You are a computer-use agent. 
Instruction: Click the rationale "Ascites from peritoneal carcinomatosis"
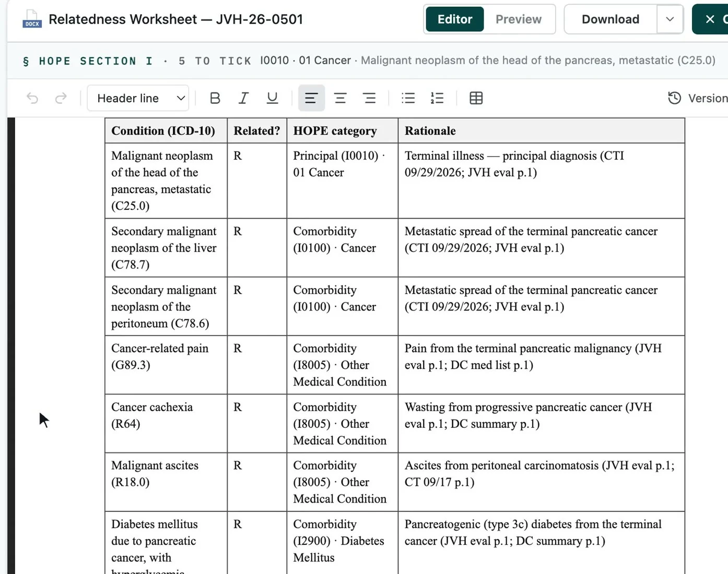click(541, 482)
